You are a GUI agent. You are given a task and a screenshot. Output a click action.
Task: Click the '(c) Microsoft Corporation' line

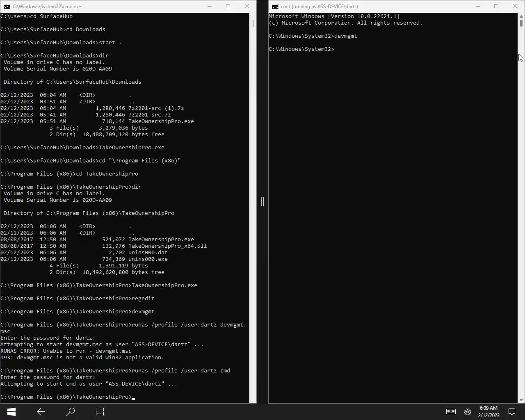[345, 23]
